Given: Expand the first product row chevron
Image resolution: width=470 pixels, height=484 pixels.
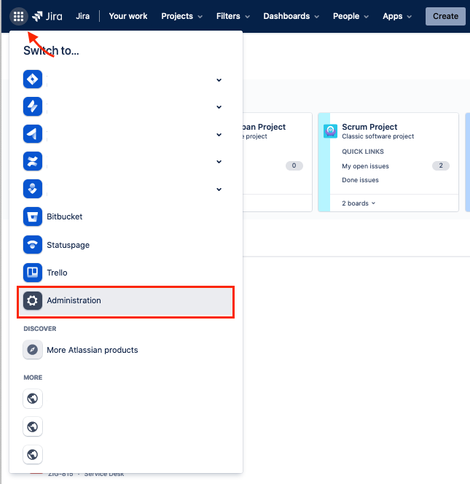Looking at the screenshot, I should pyautogui.click(x=219, y=80).
